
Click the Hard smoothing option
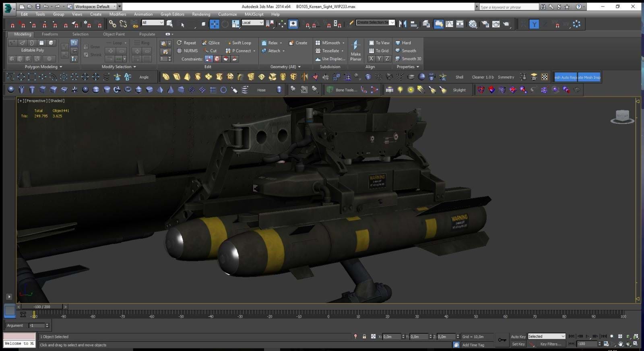click(403, 43)
